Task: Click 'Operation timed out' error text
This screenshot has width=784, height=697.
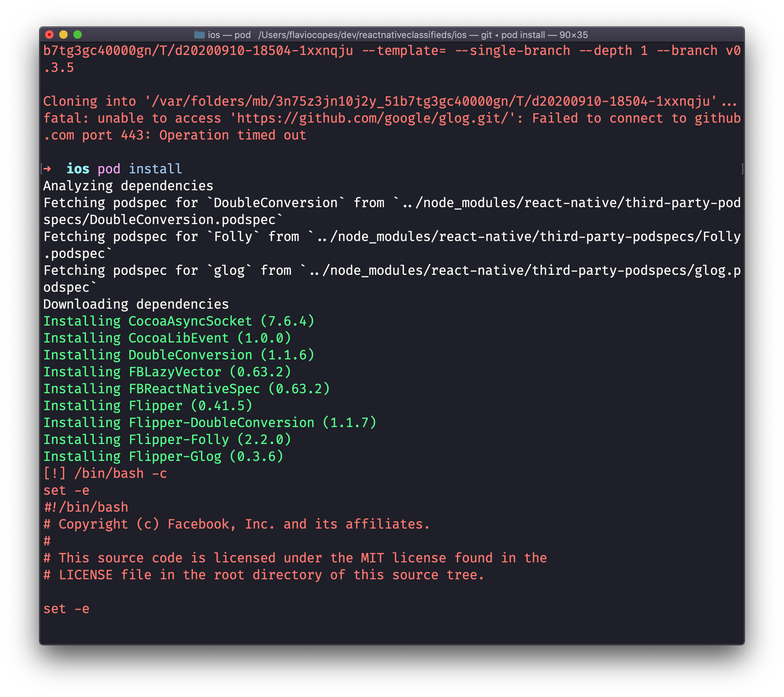Action: pos(233,135)
